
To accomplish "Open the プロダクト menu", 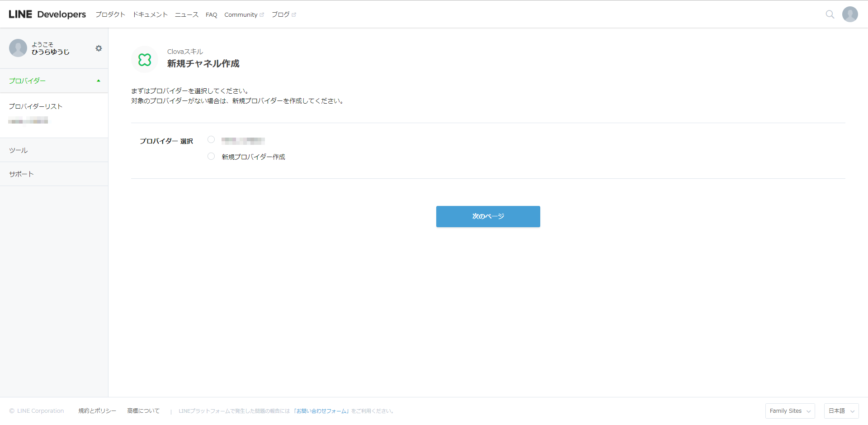I will 110,14.
